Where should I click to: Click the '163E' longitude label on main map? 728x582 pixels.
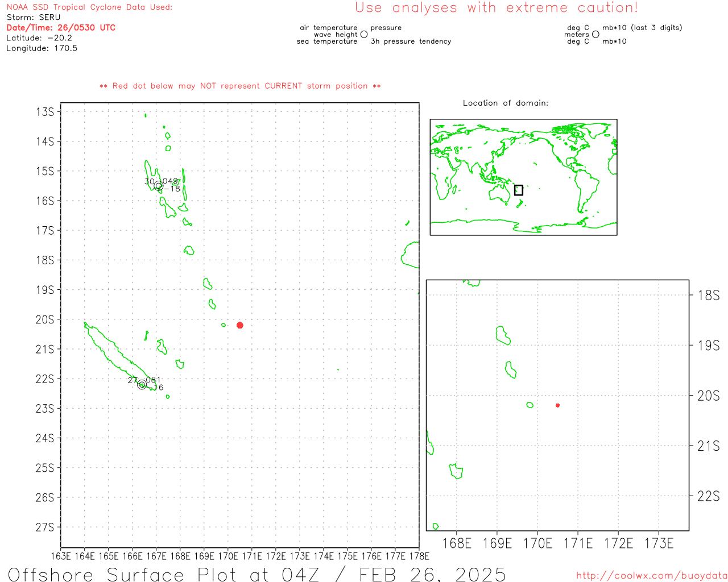coord(61,556)
